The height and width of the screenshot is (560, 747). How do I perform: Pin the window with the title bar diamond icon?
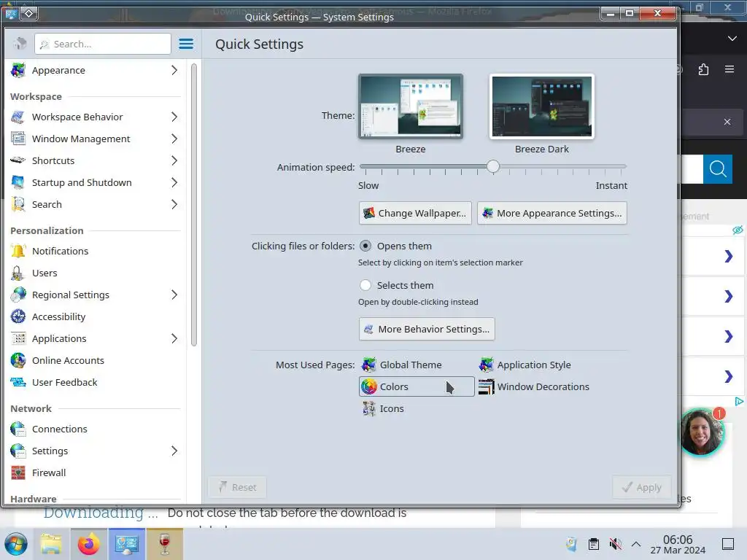(28, 13)
